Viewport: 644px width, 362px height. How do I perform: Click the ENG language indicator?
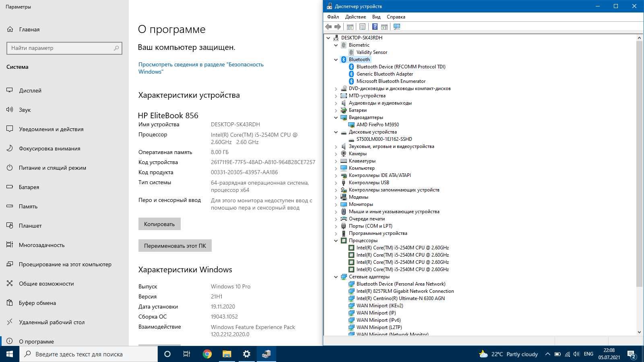588,354
